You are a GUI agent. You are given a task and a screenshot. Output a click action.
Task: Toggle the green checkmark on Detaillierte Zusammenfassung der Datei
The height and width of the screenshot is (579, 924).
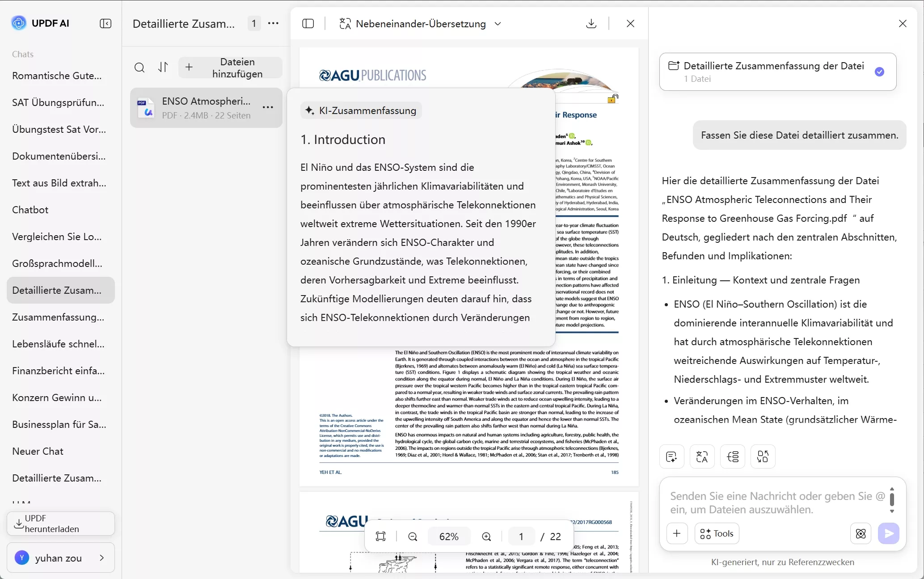click(880, 72)
